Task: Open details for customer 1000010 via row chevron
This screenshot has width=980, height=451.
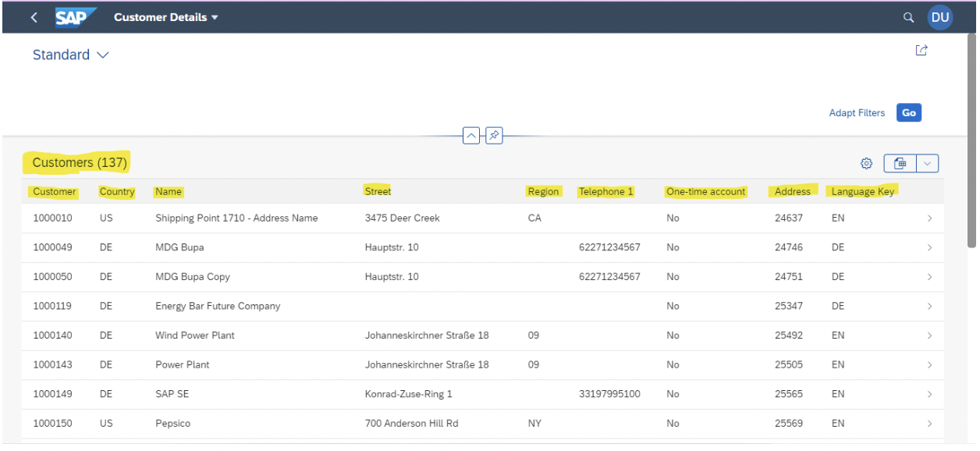Action: (x=929, y=218)
